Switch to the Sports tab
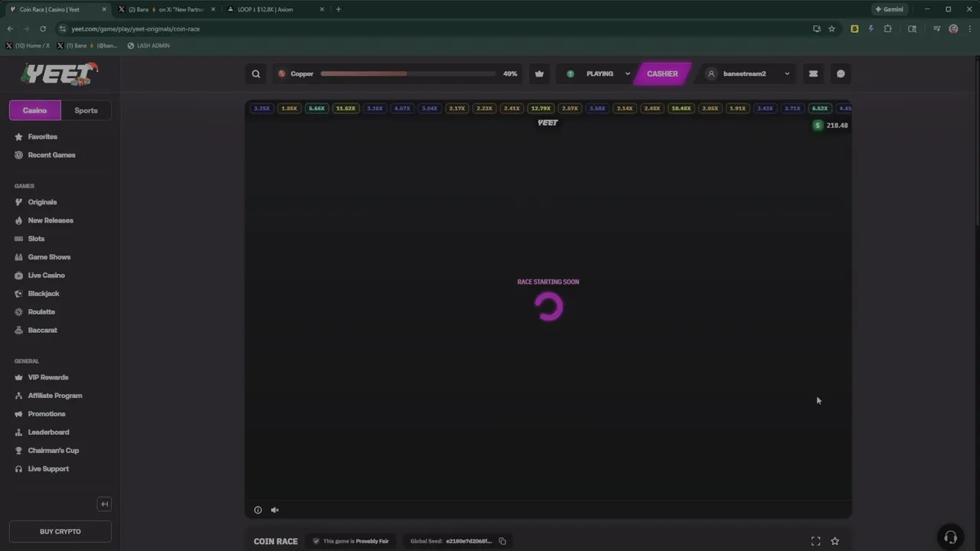This screenshot has height=551, width=980. pos(86,110)
